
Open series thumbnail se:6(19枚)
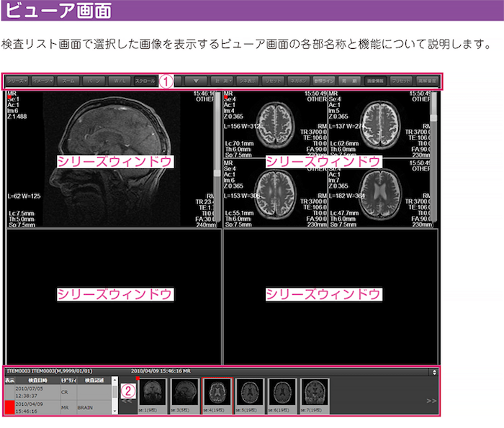pyautogui.click(x=282, y=395)
